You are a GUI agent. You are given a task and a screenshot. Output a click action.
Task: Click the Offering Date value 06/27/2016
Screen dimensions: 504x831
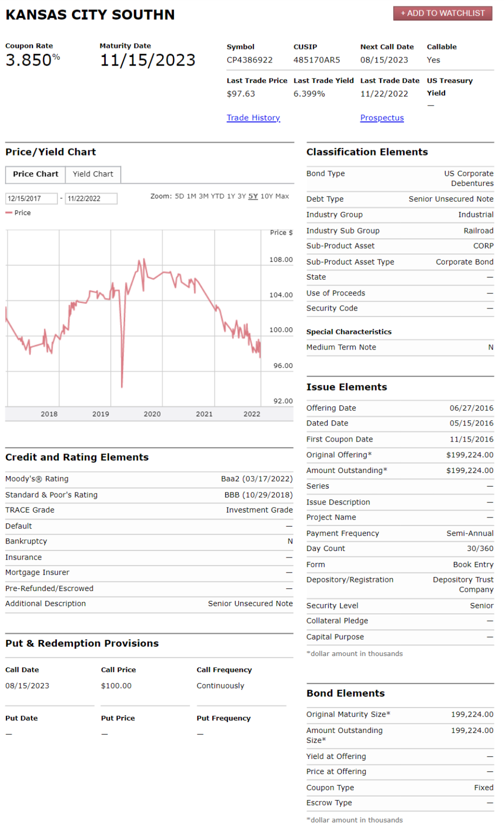coord(472,408)
